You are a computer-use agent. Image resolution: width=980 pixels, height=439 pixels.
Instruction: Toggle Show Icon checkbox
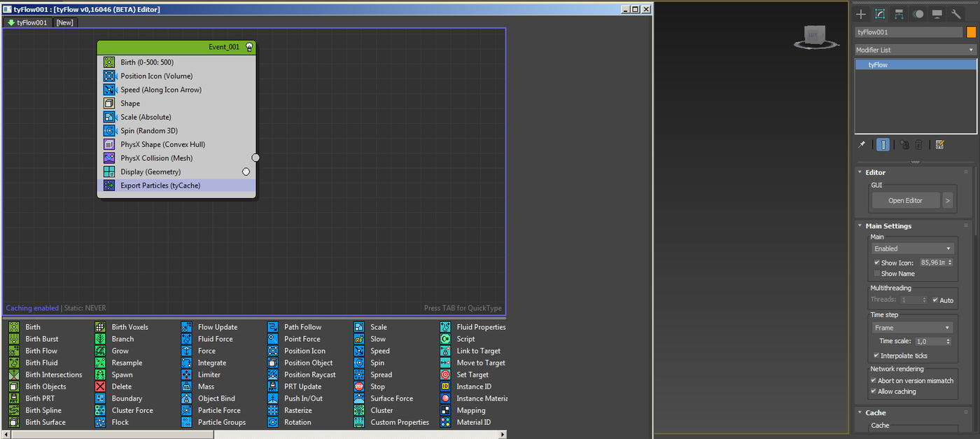[877, 263]
